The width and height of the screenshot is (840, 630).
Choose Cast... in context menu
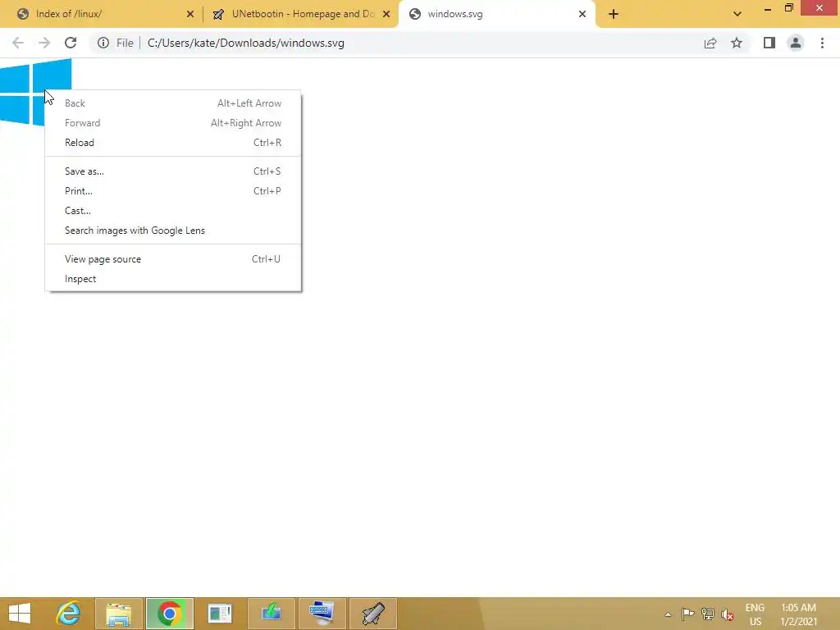click(x=173, y=211)
